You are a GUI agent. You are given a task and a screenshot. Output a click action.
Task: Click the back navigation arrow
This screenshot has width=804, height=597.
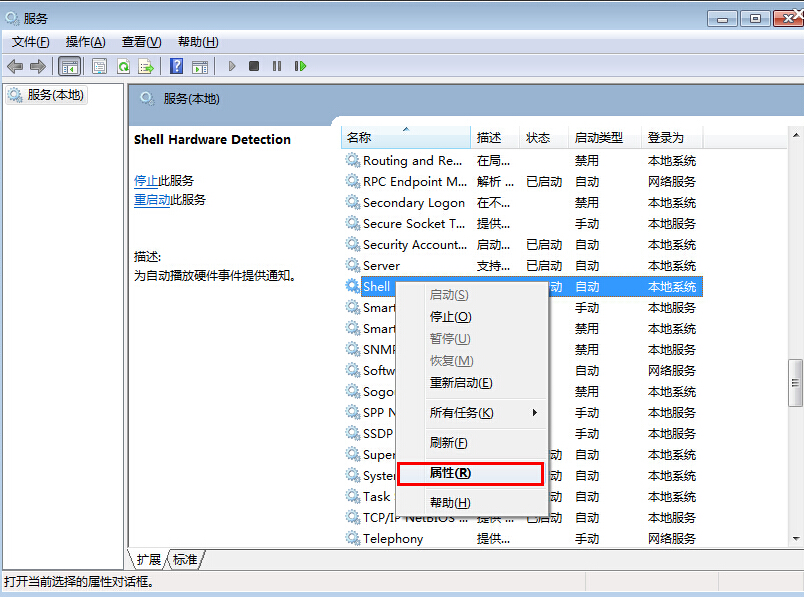(15, 65)
